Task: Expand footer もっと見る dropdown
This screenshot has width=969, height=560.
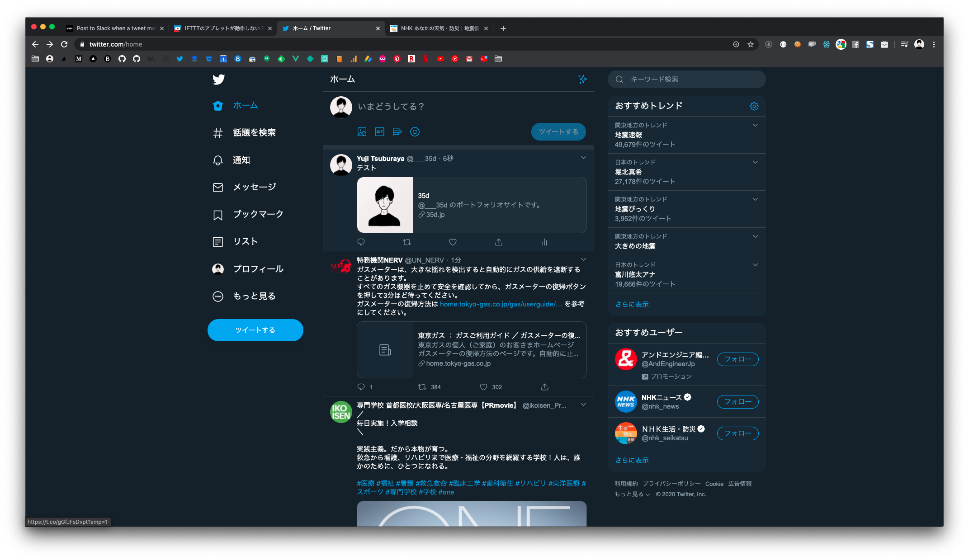Action: click(x=632, y=494)
